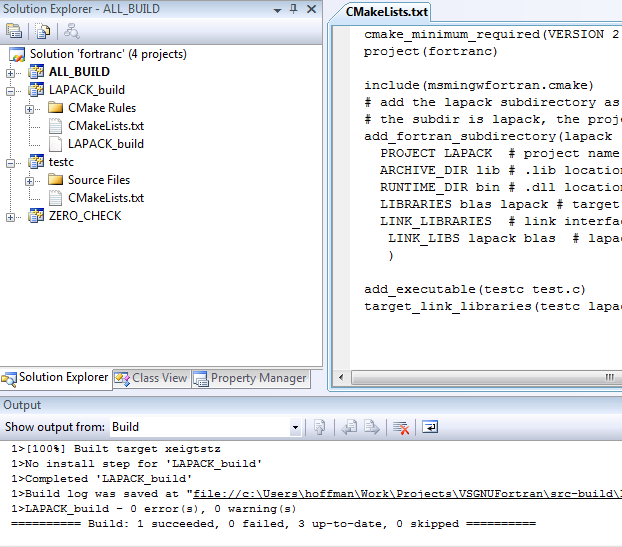
Task: Open the Solution Explorer window position dropdown arrow
Action: (x=277, y=10)
